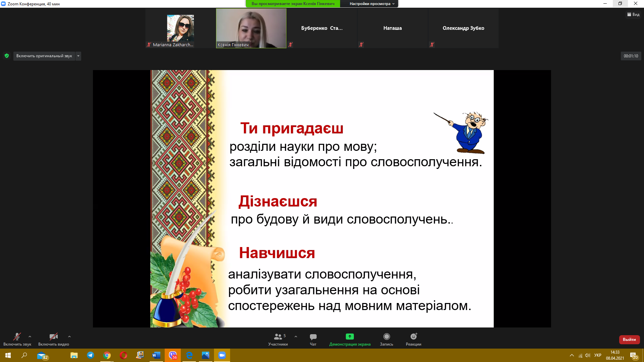Viewport: 644px width, 362px height.
Task: Leave the meeting with the Выйти button
Action: [629, 340]
